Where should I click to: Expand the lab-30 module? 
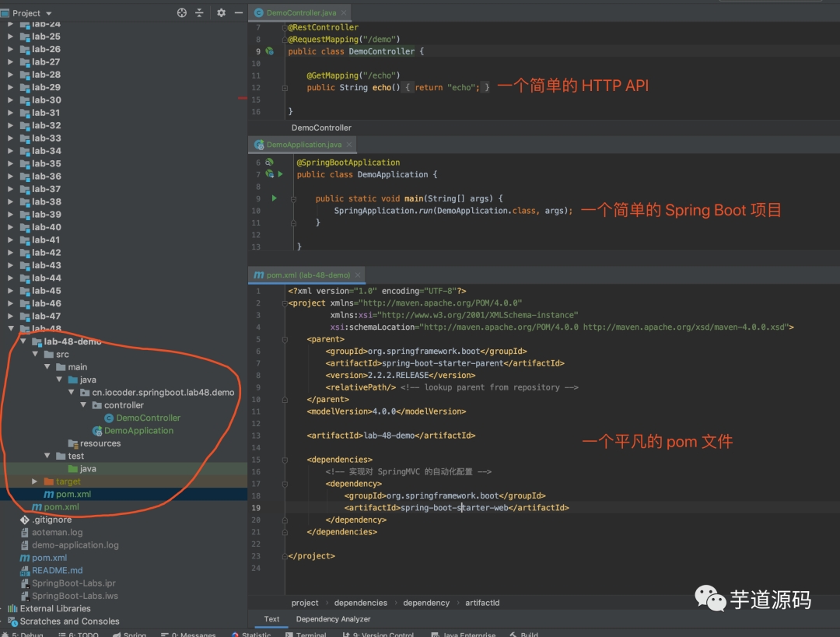pos(10,100)
